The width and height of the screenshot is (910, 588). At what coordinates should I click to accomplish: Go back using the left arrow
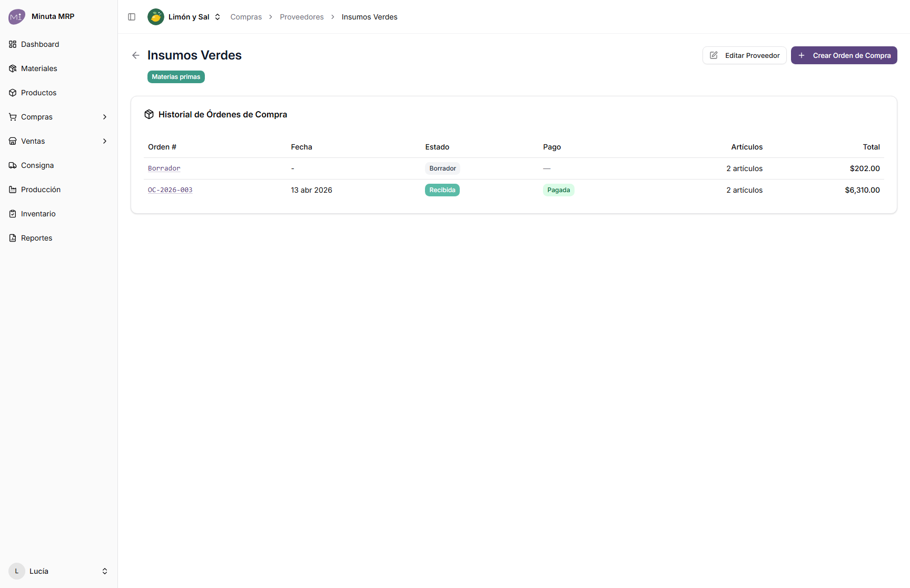[136, 55]
